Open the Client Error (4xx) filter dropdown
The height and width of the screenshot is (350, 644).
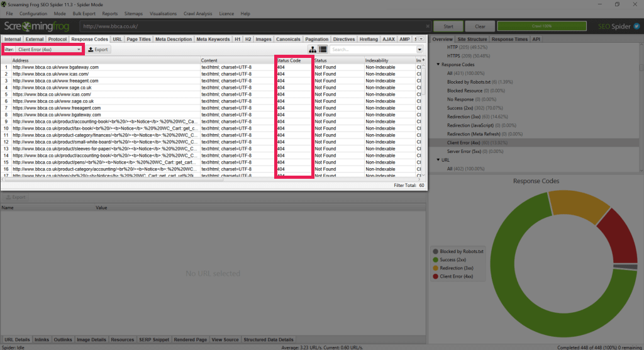pos(49,49)
